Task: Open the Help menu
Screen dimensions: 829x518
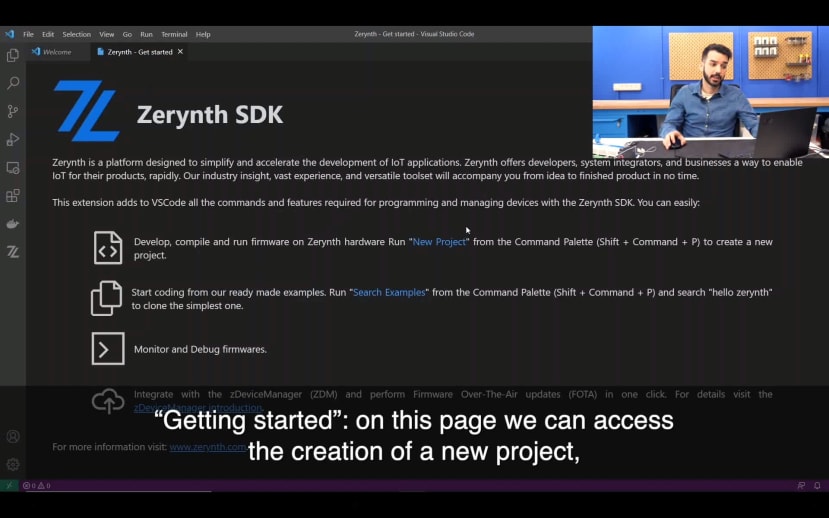Action: 203,34
